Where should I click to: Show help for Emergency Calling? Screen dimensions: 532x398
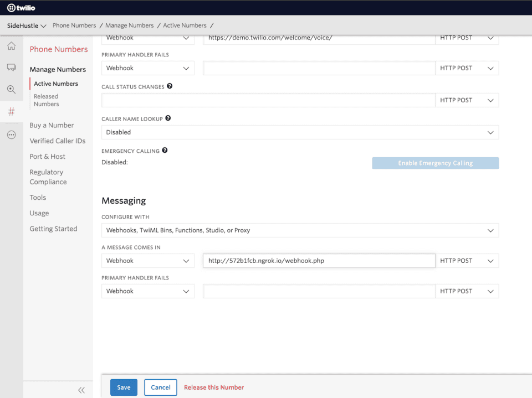tap(165, 150)
